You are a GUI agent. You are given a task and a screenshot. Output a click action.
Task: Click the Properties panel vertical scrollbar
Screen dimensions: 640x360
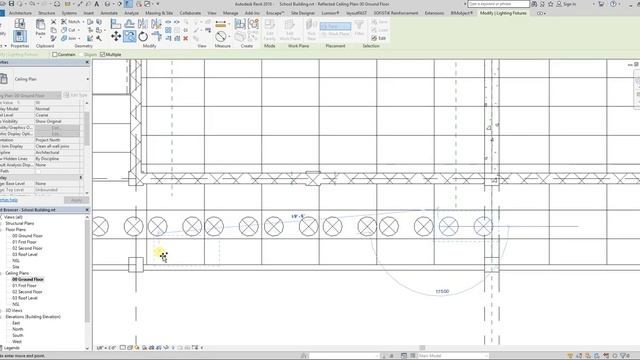tap(87, 129)
